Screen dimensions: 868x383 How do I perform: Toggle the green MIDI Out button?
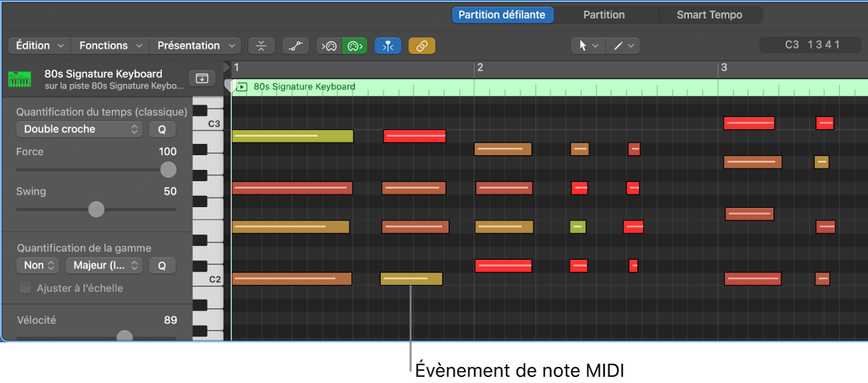(x=354, y=46)
